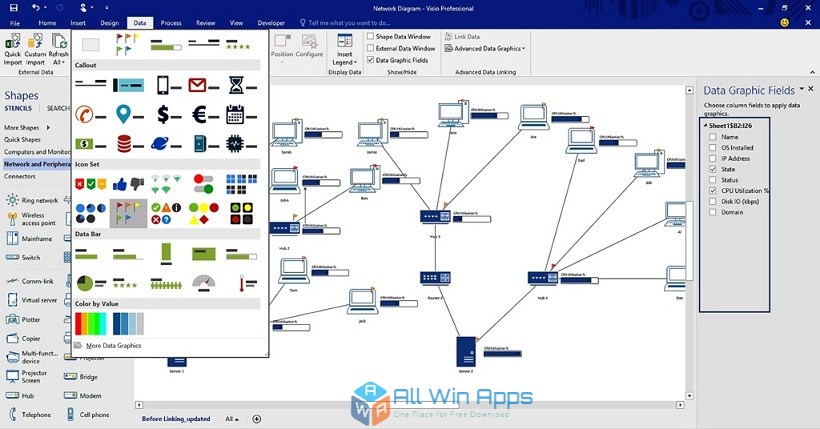Screen dimensions: 820x429
Task: Open the Quick Access Toolbar customize arrow
Action: (x=107, y=8)
